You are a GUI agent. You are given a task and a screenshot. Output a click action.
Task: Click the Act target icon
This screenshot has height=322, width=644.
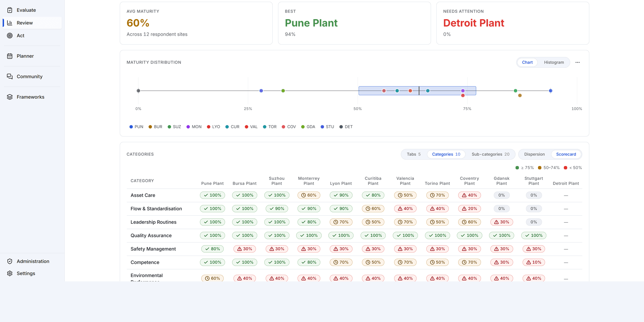click(10, 36)
